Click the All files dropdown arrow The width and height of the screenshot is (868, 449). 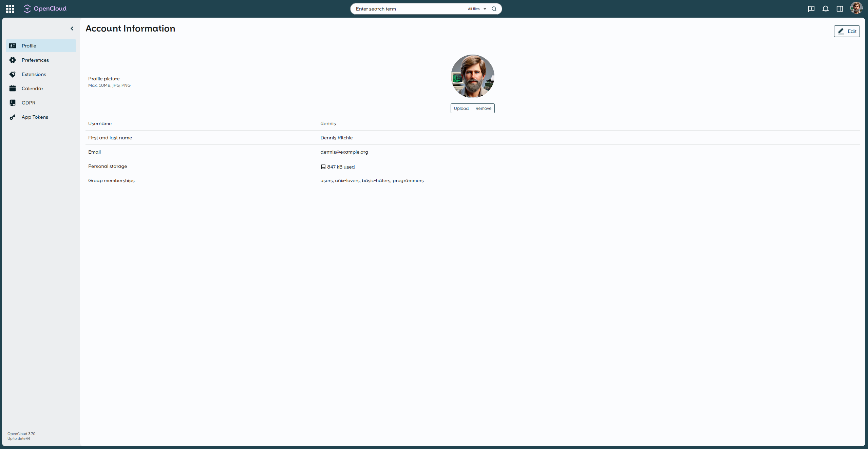(485, 9)
